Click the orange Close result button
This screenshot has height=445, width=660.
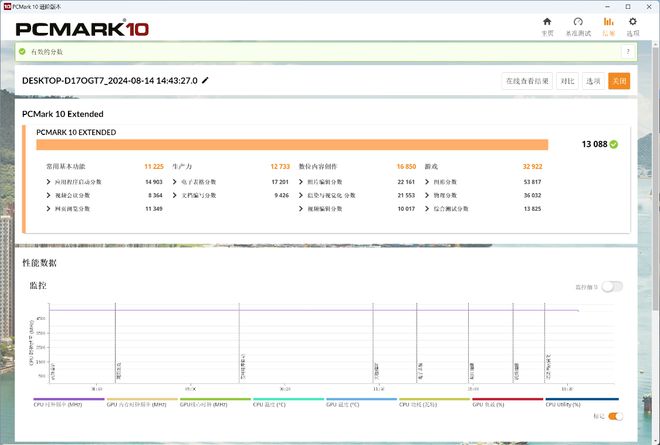click(x=619, y=81)
